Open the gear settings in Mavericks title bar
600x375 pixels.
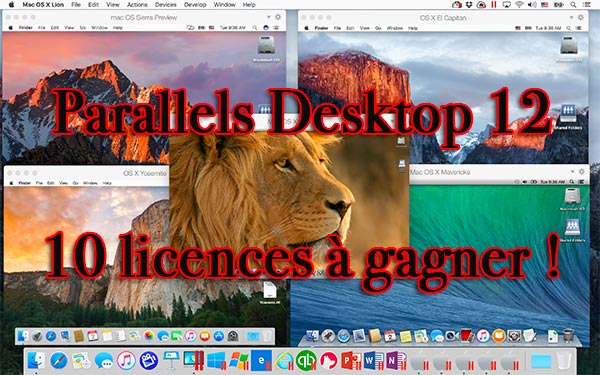pos(582,171)
